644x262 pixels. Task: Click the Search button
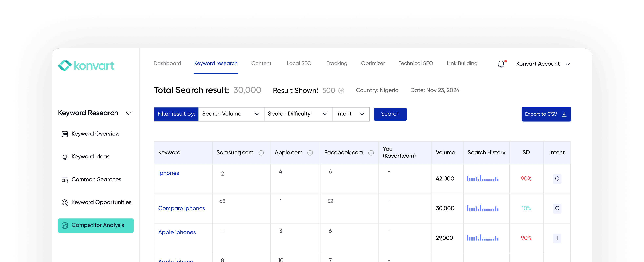[390, 114]
